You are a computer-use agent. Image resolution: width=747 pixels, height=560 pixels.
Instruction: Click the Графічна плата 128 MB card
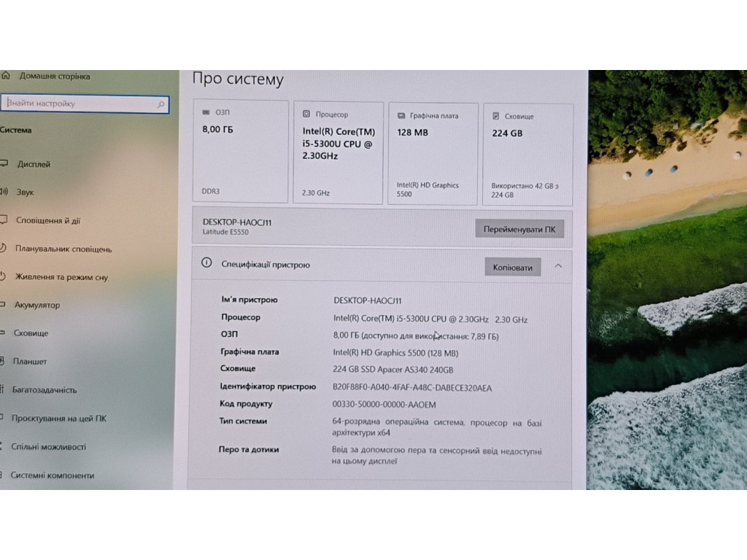tap(433, 154)
